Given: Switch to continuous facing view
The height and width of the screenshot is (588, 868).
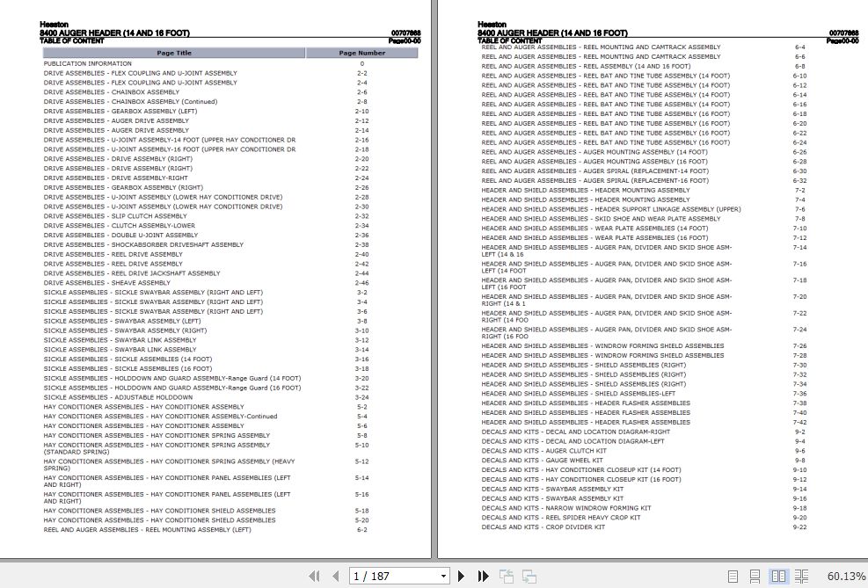Looking at the screenshot, I should click(801, 576).
